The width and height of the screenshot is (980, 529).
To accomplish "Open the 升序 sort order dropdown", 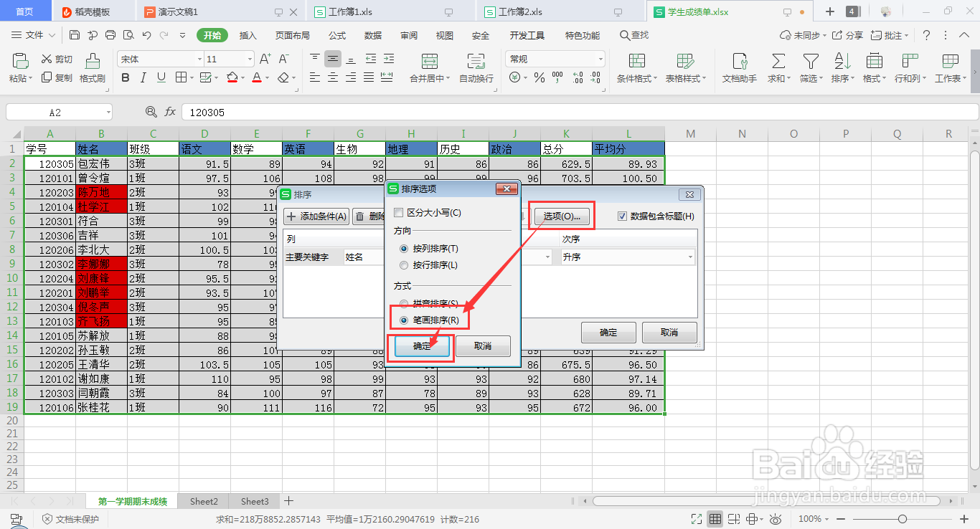I will (x=689, y=257).
